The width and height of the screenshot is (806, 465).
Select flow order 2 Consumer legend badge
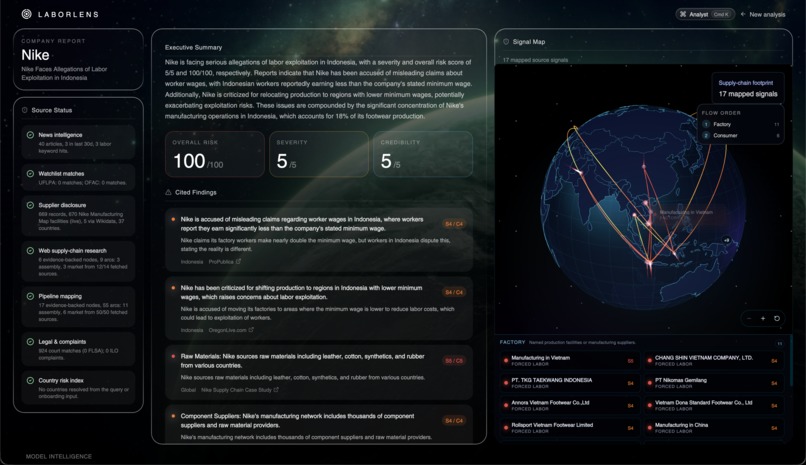(706, 136)
